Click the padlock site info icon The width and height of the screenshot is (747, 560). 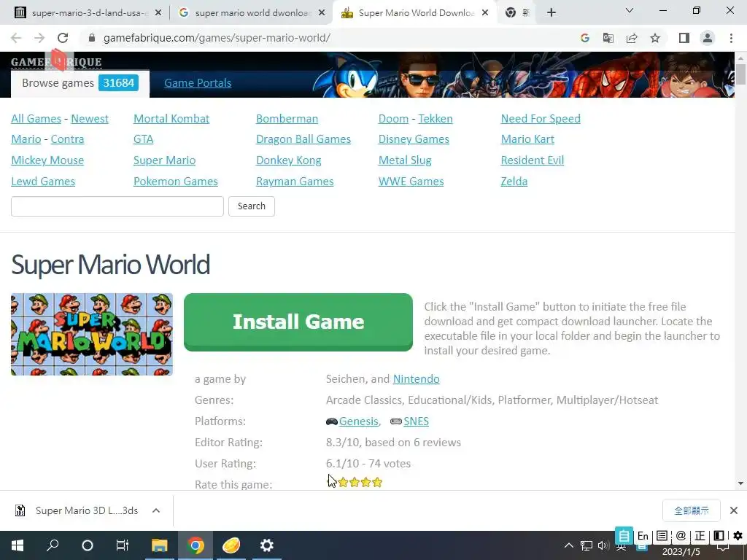pos(92,38)
